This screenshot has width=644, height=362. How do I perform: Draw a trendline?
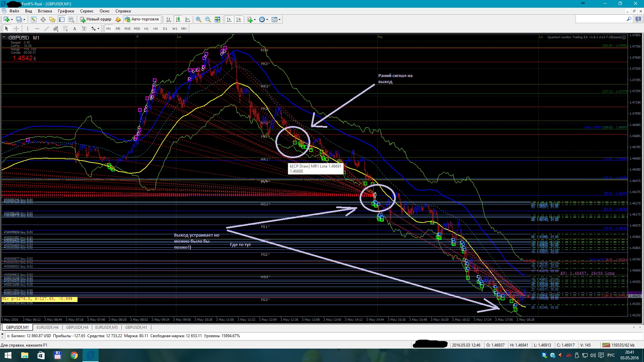pyautogui.click(x=46, y=29)
